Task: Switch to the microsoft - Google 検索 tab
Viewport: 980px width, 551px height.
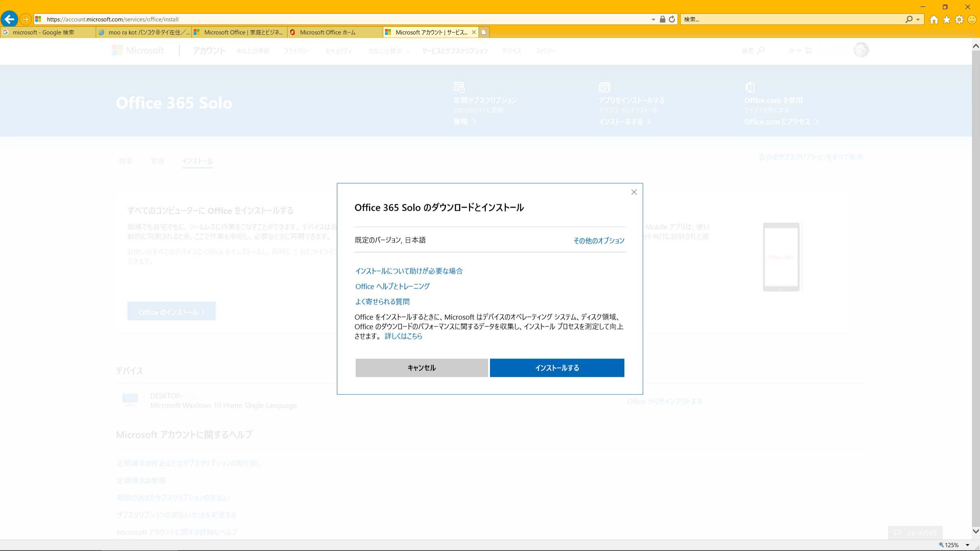Action: tap(48, 32)
